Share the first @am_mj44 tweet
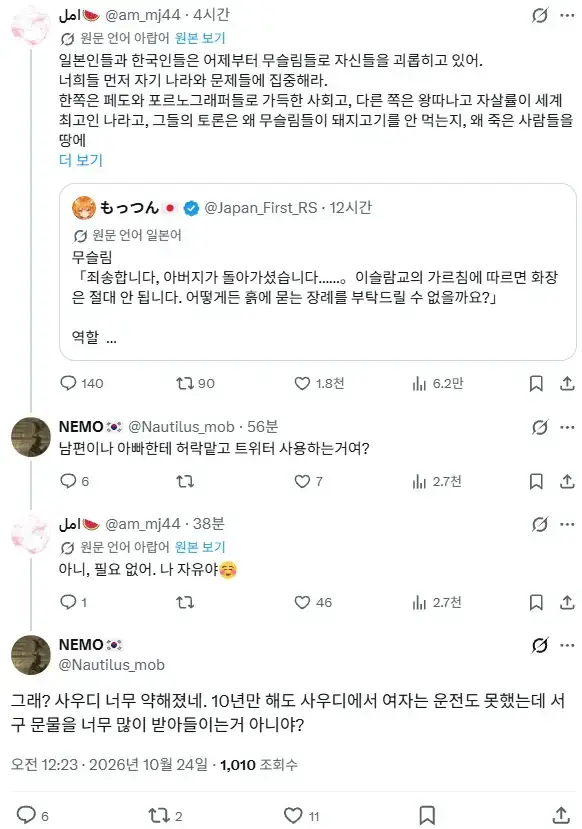 567,383
